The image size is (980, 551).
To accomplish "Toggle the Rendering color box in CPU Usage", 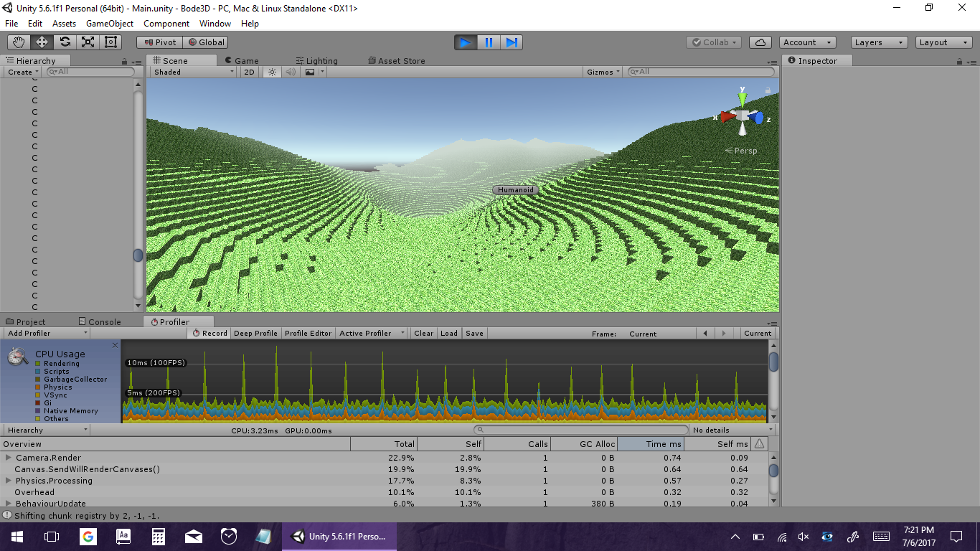I will [x=38, y=364].
